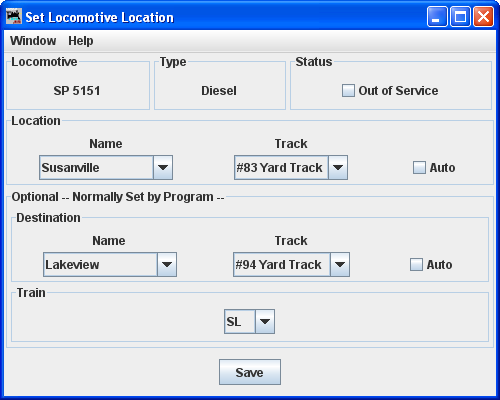Click the #94 Yard Track combo text

[x=278, y=265]
